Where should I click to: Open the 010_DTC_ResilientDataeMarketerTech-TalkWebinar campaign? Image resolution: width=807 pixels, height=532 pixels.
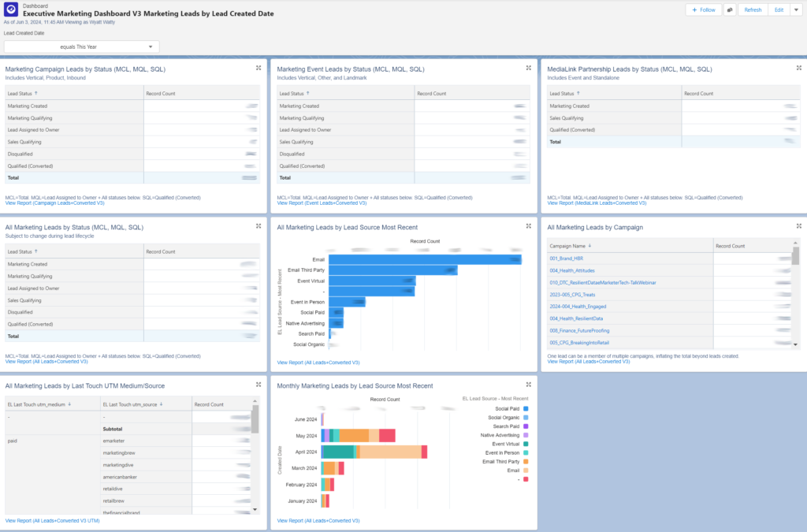(603, 282)
